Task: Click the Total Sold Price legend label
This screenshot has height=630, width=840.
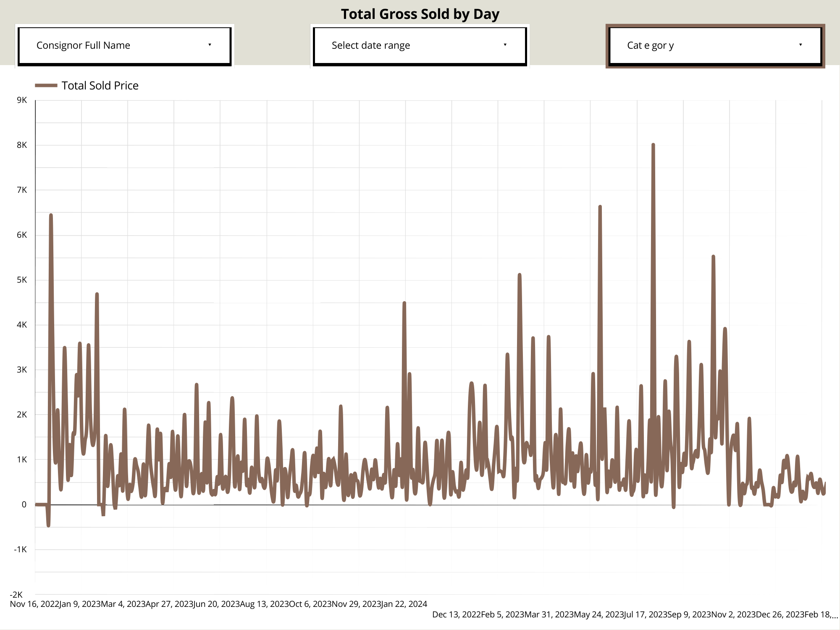Action: coord(100,86)
